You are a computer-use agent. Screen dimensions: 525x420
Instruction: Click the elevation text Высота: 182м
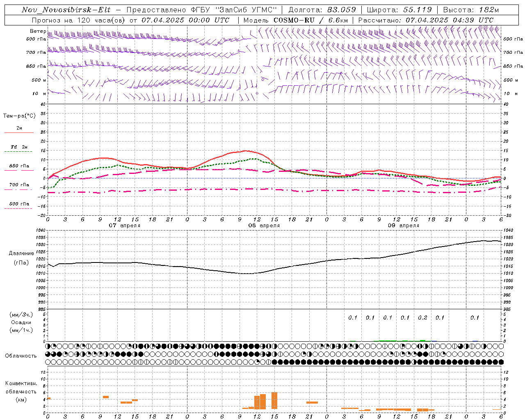pyautogui.click(x=471, y=10)
